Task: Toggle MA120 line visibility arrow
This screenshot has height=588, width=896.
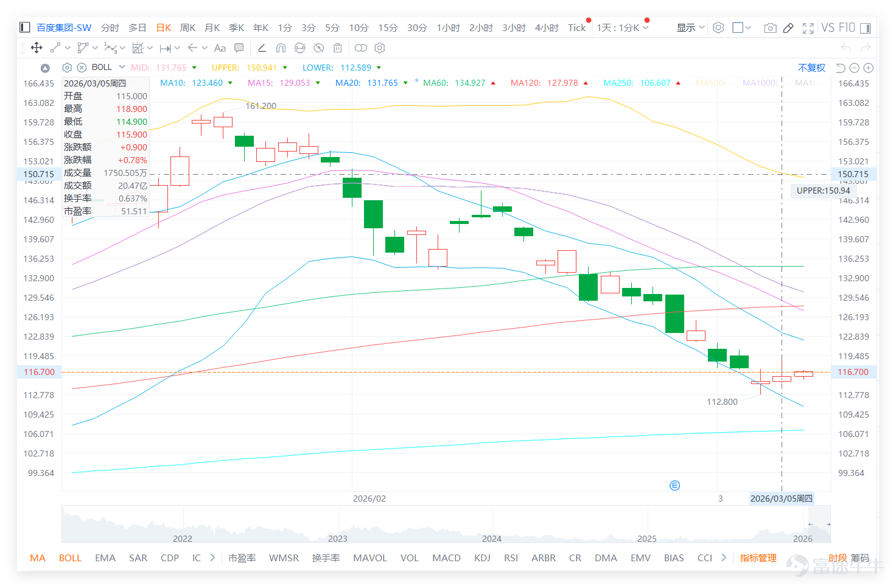Action: [x=586, y=83]
